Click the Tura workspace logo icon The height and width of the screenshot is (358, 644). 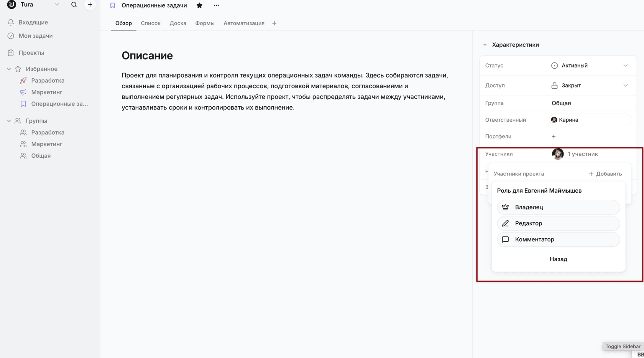(x=11, y=4)
